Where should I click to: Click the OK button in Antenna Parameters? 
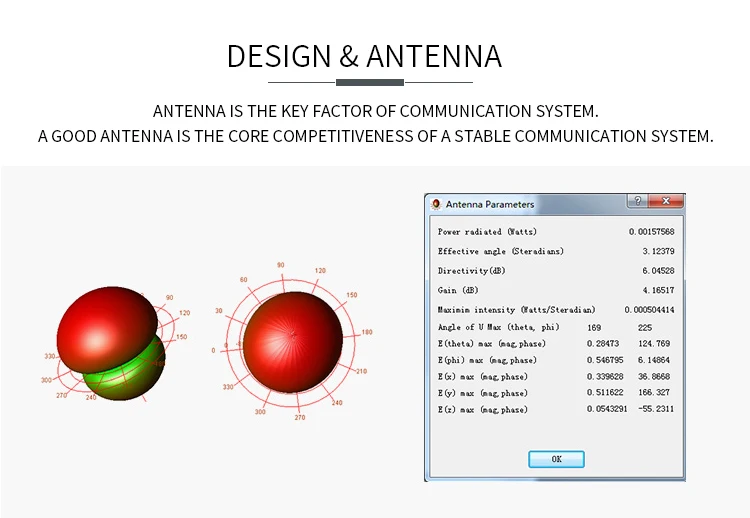pos(556,459)
